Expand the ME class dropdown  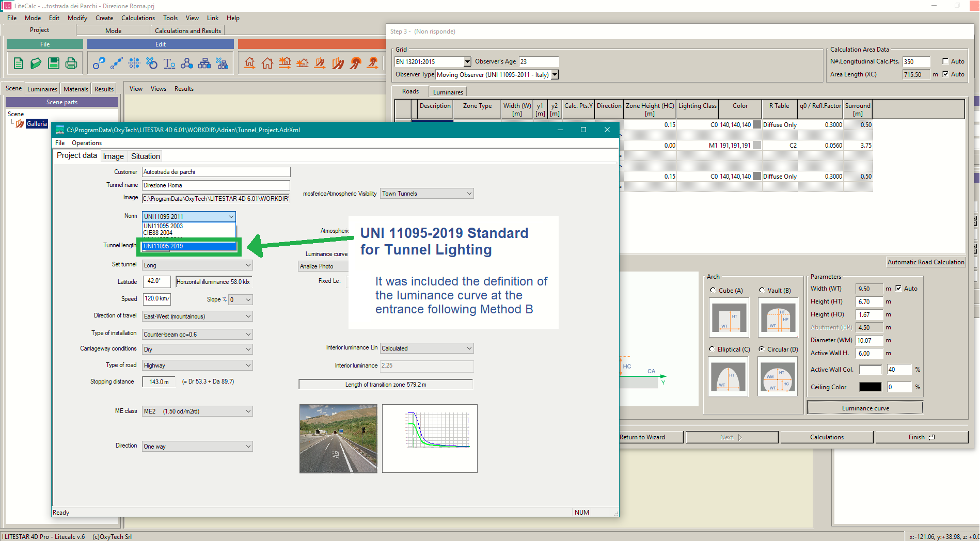pyautogui.click(x=197, y=411)
